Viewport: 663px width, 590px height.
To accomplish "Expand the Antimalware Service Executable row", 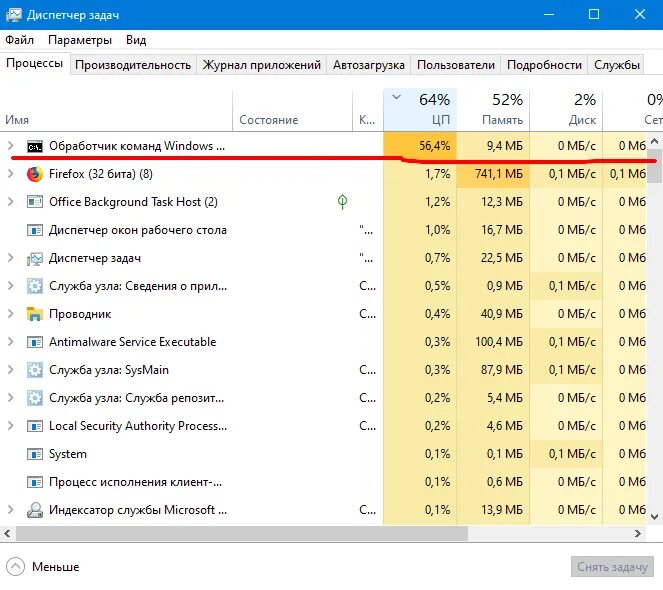I will coord(11,342).
